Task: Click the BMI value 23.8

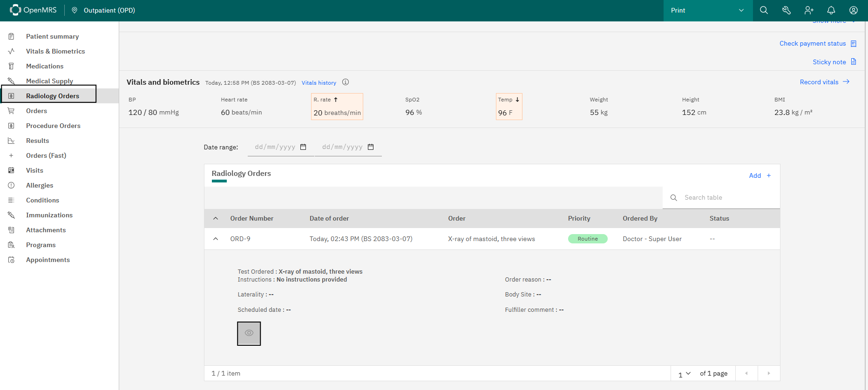Action: pos(782,112)
